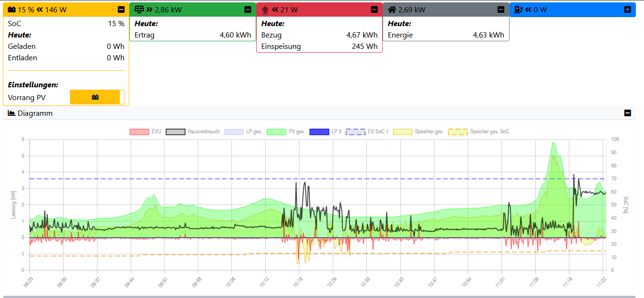Click the power pylon icon in the red header

(x=265, y=9)
